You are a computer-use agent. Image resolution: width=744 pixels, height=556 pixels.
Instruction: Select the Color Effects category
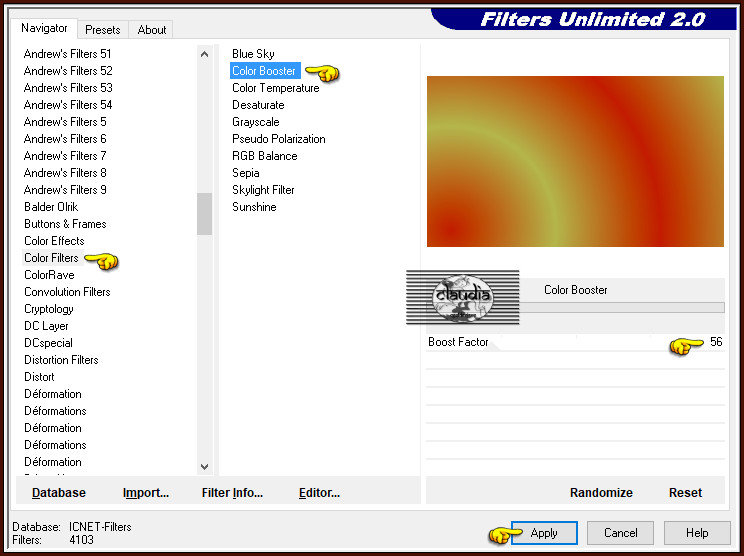[x=54, y=241]
